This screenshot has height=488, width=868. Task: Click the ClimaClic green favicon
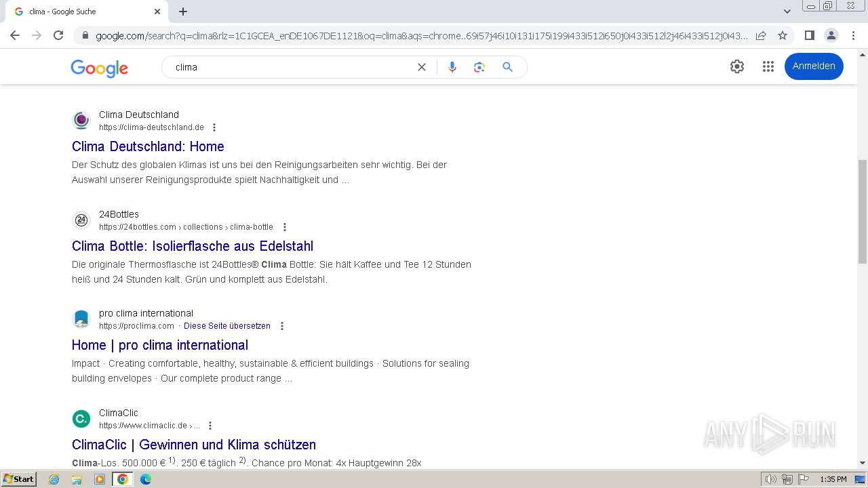(81, 419)
